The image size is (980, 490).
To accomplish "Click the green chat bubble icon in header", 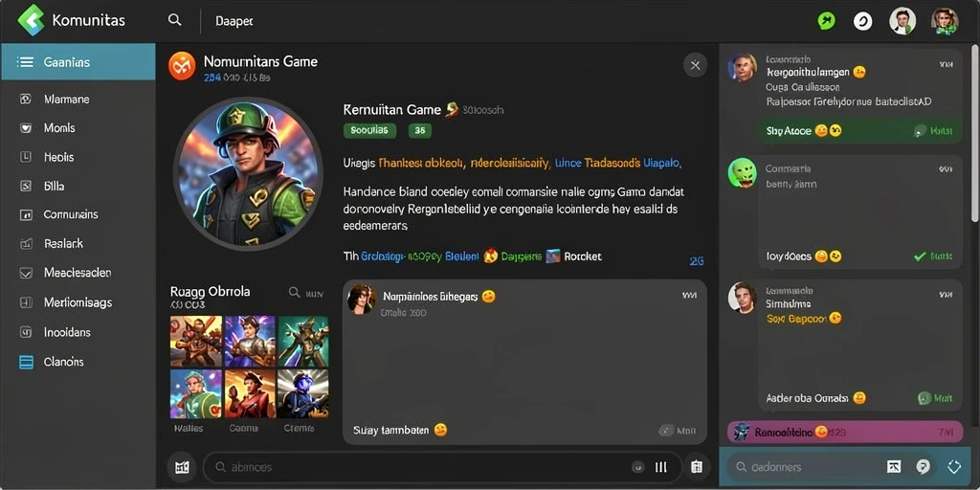I will click(x=826, y=21).
